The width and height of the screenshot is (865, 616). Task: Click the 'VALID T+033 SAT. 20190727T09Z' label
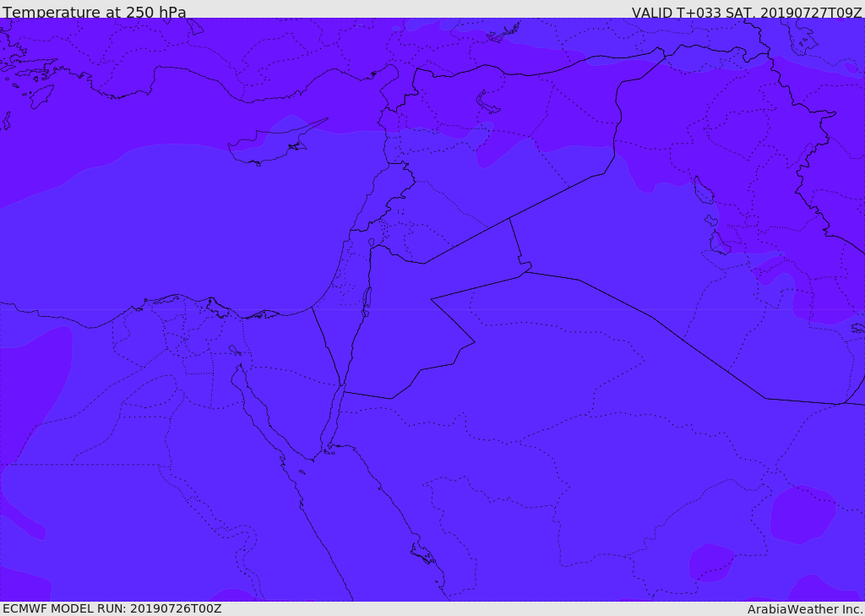747,12
